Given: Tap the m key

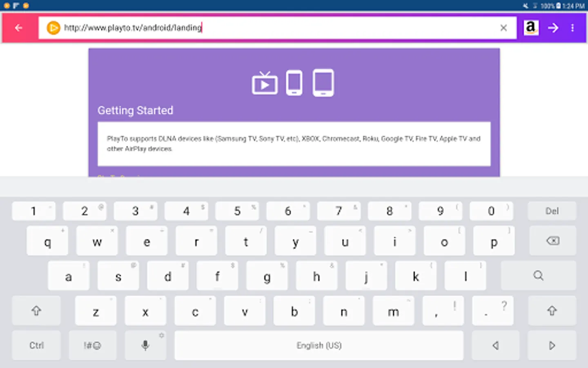Looking at the screenshot, I should point(394,311).
